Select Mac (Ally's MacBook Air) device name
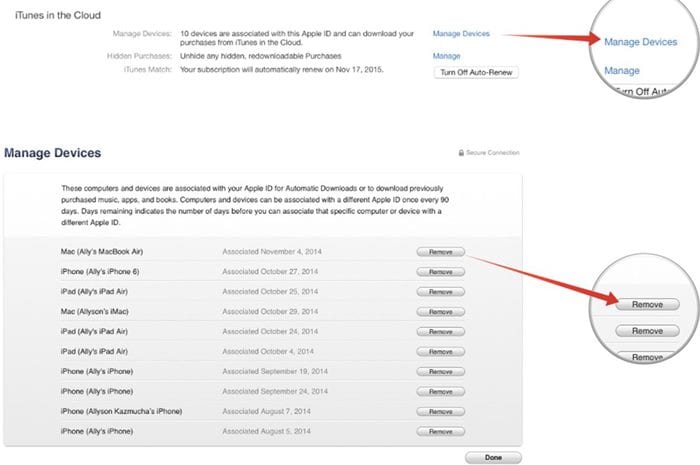 [102, 252]
